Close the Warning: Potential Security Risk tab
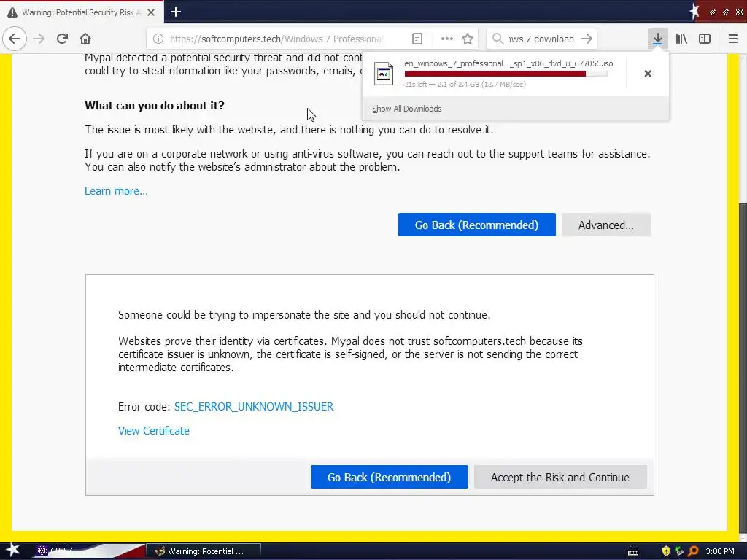The width and height of the screenshot is (747, 560). [151, 12]
